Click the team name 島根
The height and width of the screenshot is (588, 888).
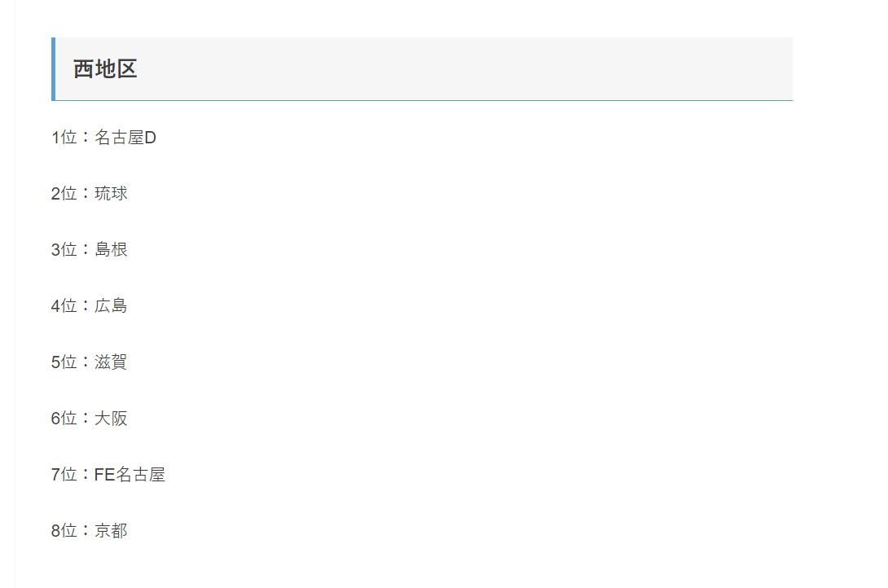point(111,249)
